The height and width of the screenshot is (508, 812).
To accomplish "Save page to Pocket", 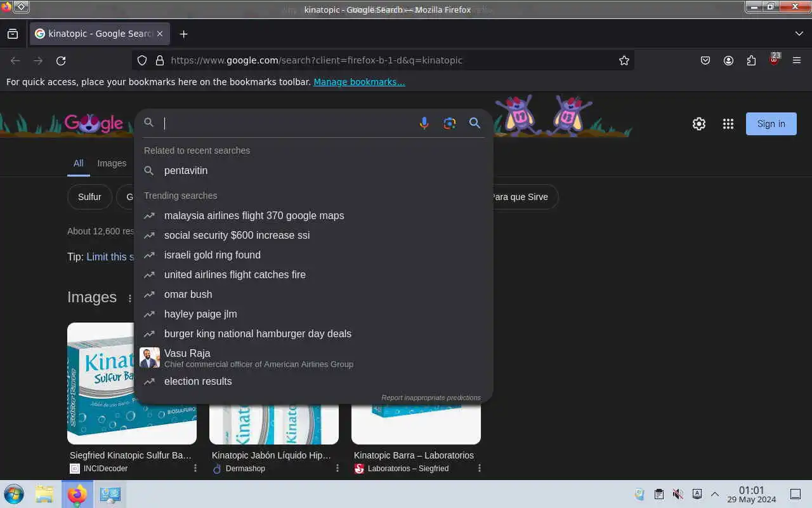I will pyautogui.click(x=705, y=60).
